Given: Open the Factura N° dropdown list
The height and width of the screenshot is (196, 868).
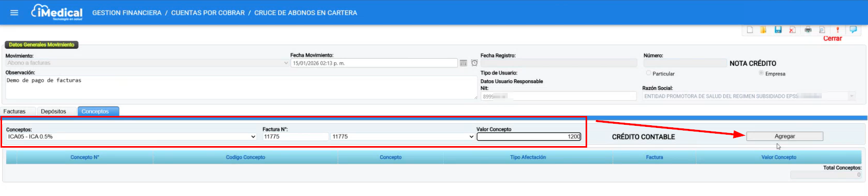Looking at the screenshot, I should pyautogui.click(x=403, y=137).
